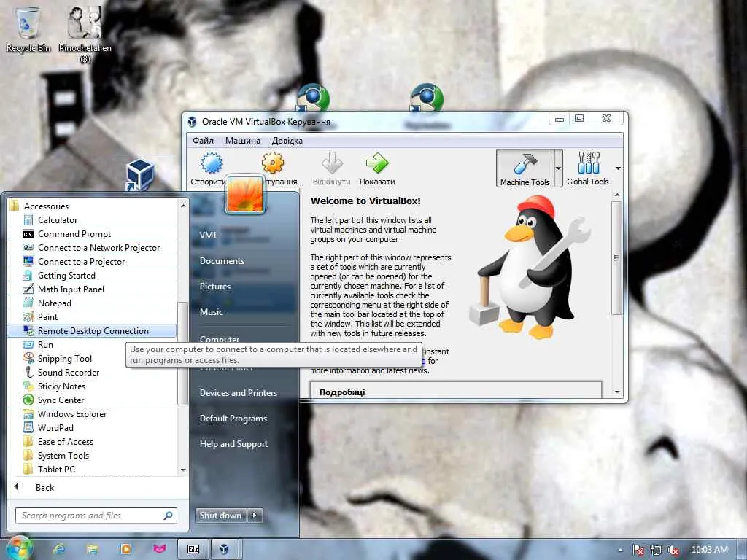Open Documents from the Start menu
The width and height of the screenshot is (747, 560).
pos(222,261)
